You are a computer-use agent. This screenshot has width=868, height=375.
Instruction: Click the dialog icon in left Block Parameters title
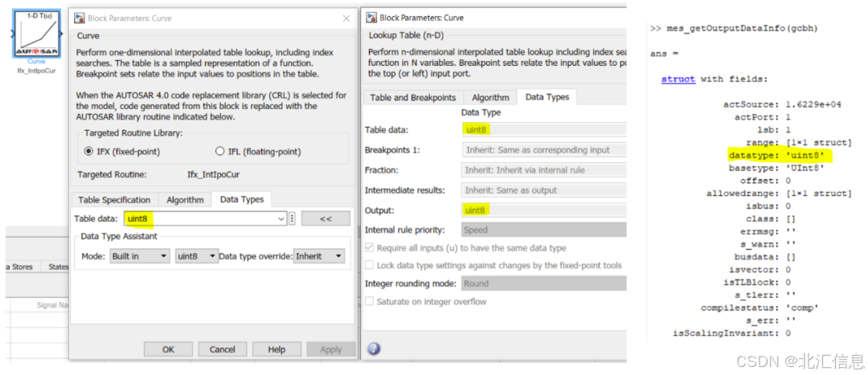pos(79,18)
